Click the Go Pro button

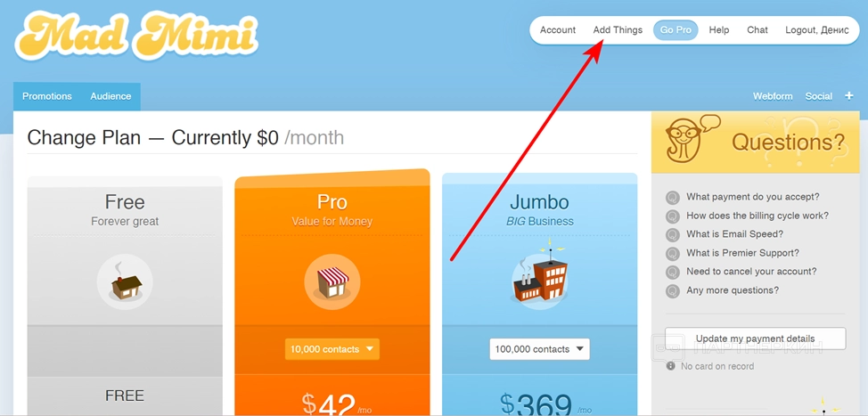[x=676, y=30]
